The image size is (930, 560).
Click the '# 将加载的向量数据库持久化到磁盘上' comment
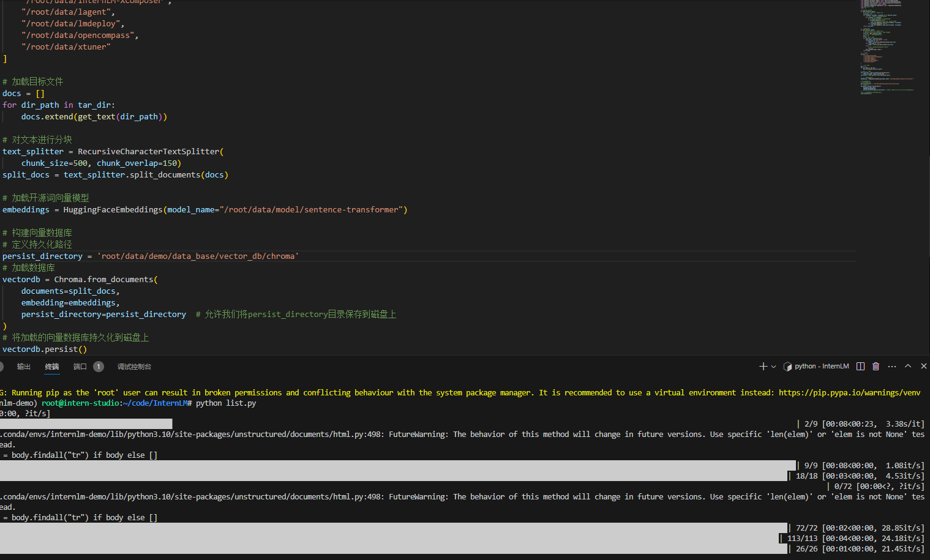tap(76, 337)
